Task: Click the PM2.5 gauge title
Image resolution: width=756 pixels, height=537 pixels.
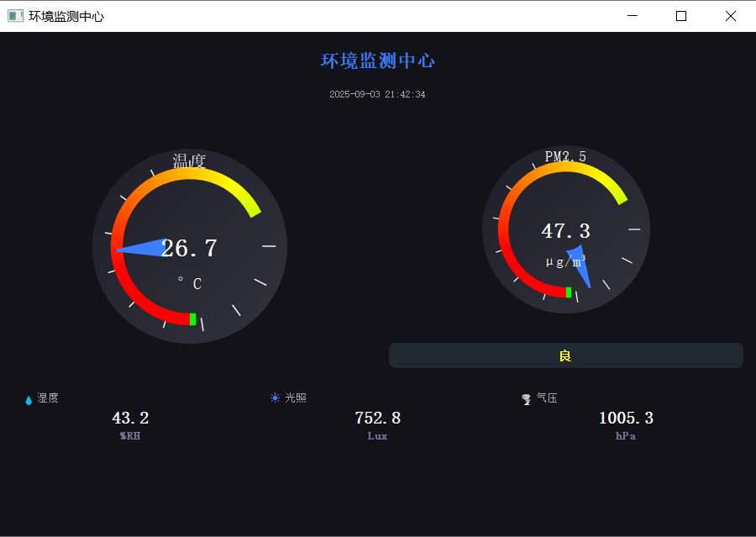Action: 565,156
